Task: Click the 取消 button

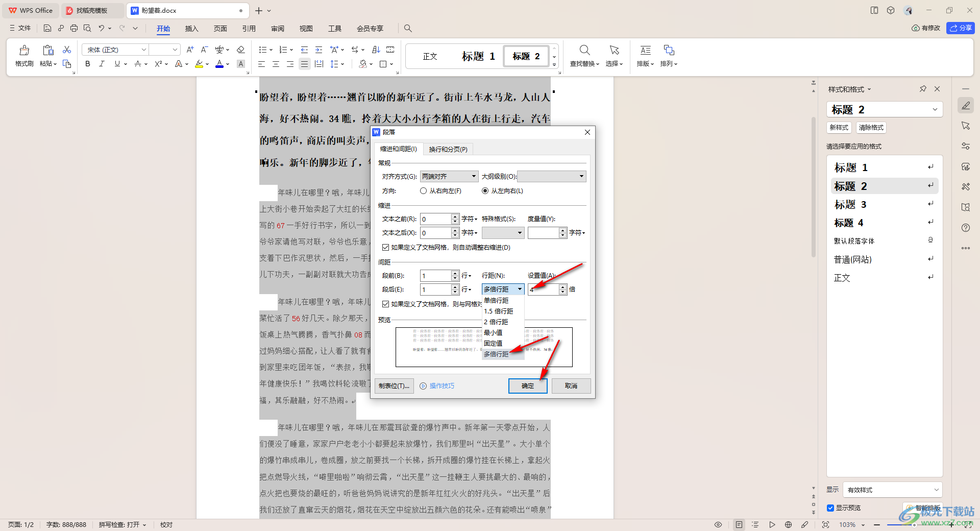Action: [x=571, y=386]
